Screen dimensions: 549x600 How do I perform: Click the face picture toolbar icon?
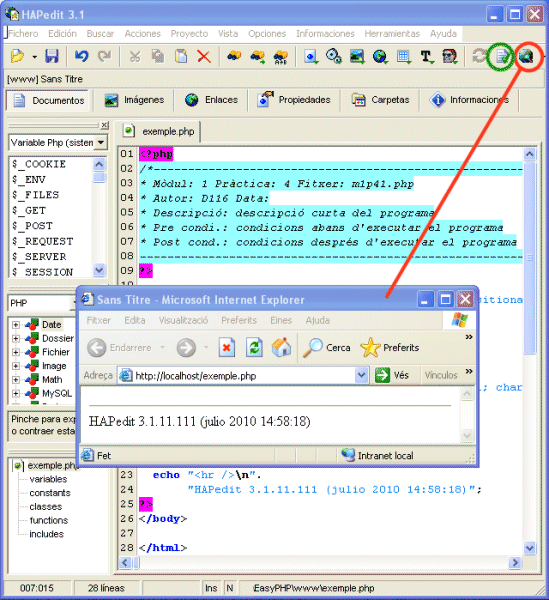[449, 57]
